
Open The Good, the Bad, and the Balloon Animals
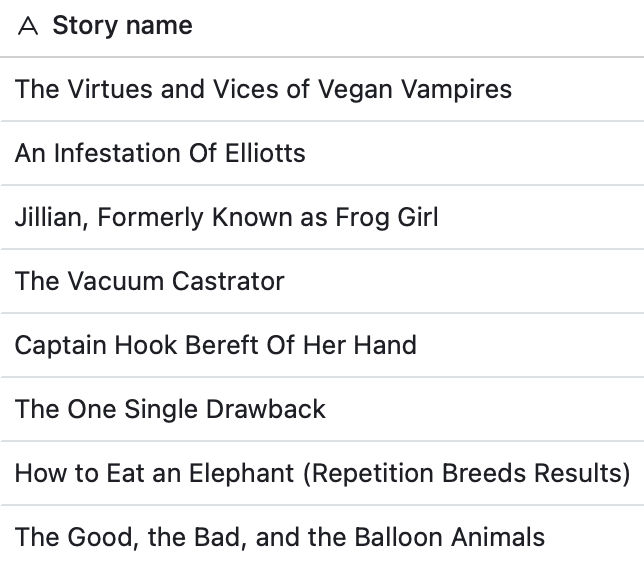tap(280, 537)
